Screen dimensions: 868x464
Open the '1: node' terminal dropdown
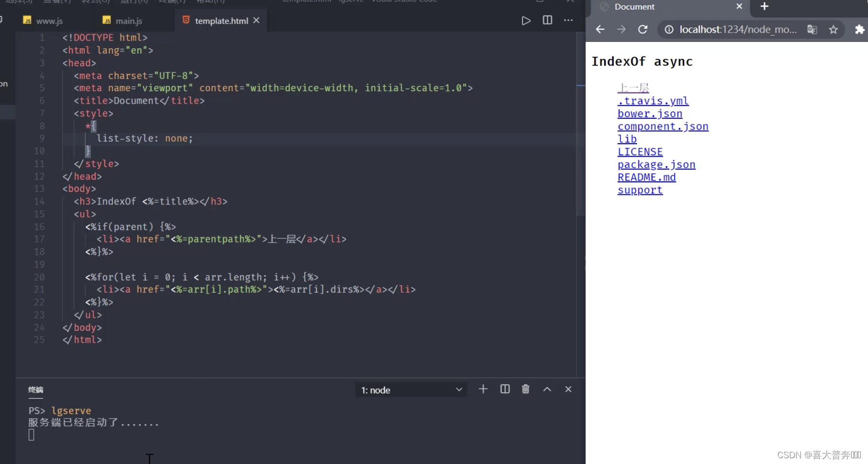(x=411, y=390)
